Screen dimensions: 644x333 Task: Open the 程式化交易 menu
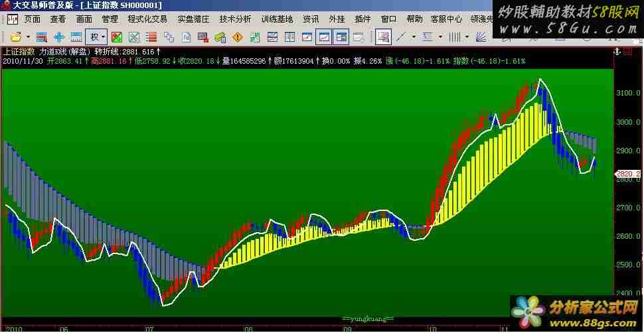click(147, 19)
